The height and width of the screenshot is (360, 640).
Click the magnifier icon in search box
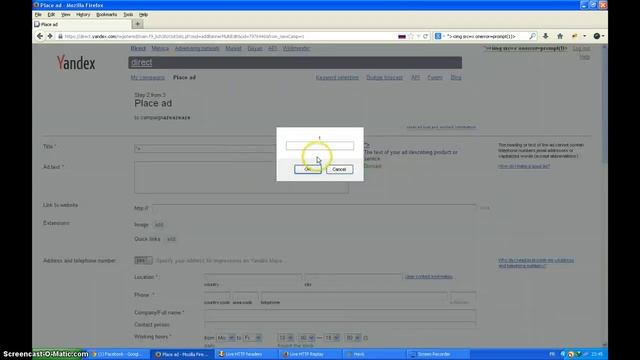click(532, 36)
